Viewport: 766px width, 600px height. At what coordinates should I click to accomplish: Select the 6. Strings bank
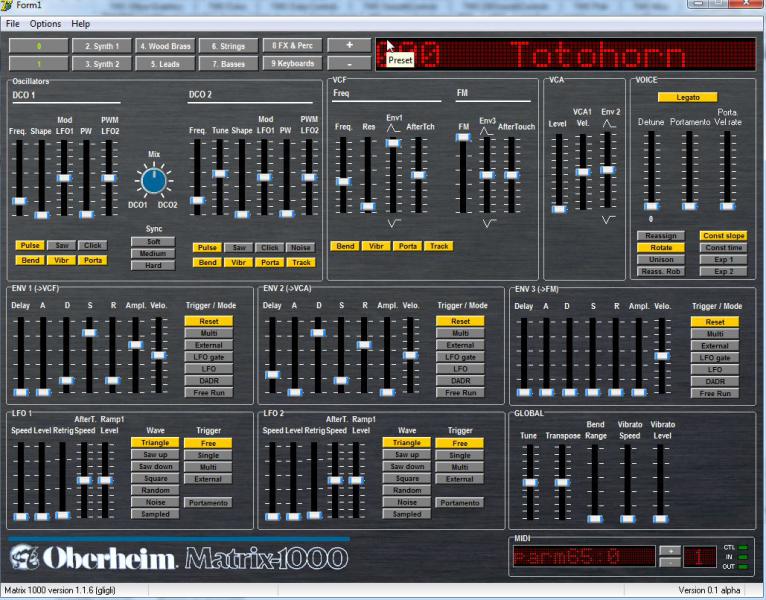228,46
